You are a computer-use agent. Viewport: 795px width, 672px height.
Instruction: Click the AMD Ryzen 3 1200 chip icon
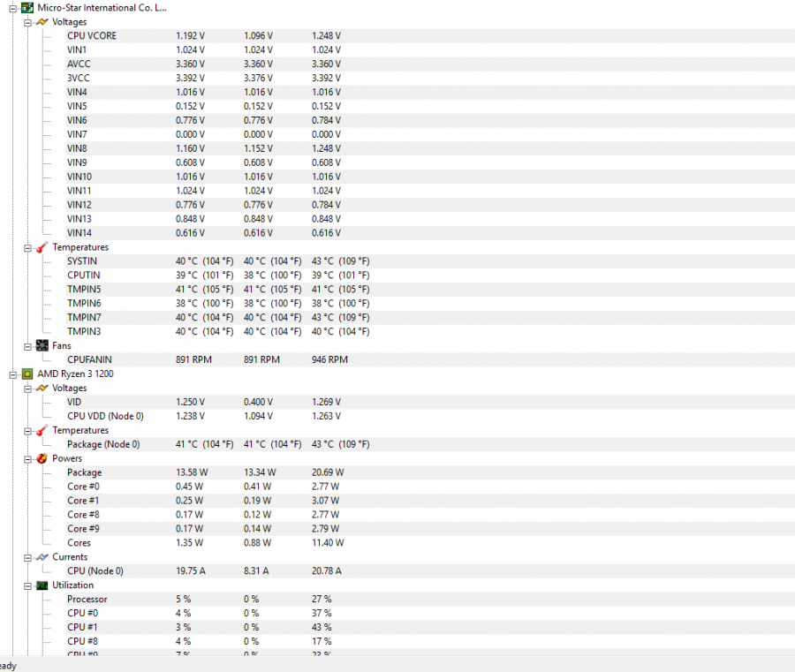[x=27, y=374]
